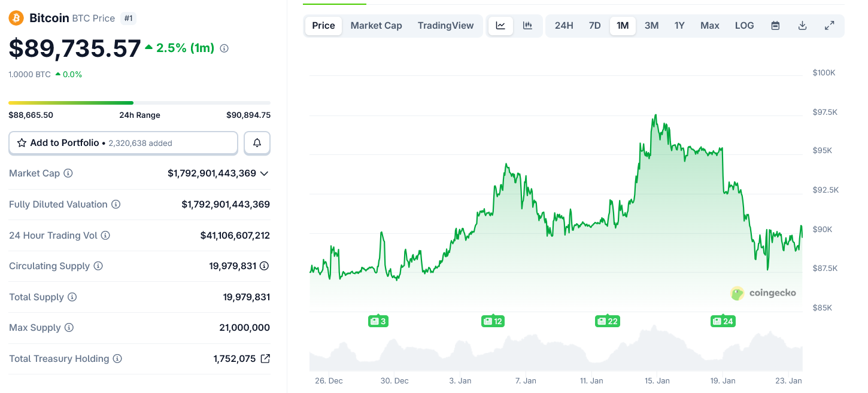Click the Market Cap info icon
The image size is (868, 393).
(68, 173)
